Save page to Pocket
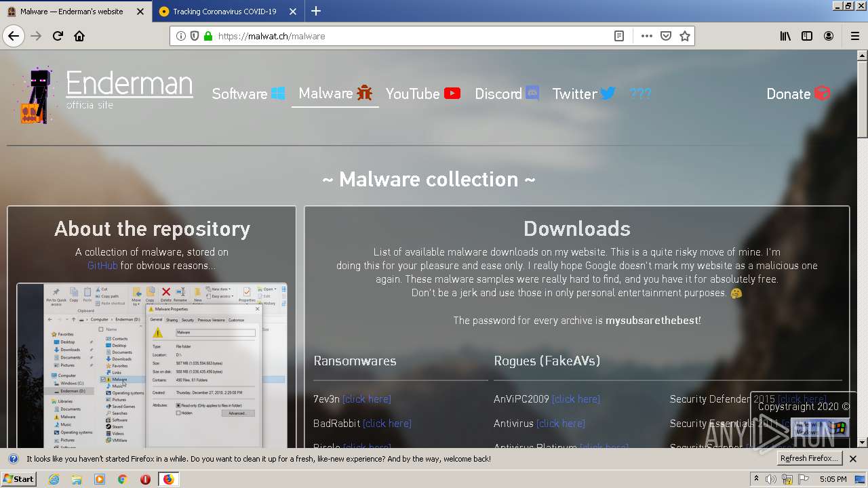This screenshot has width=868, height=488. click(x=666, y=36)
